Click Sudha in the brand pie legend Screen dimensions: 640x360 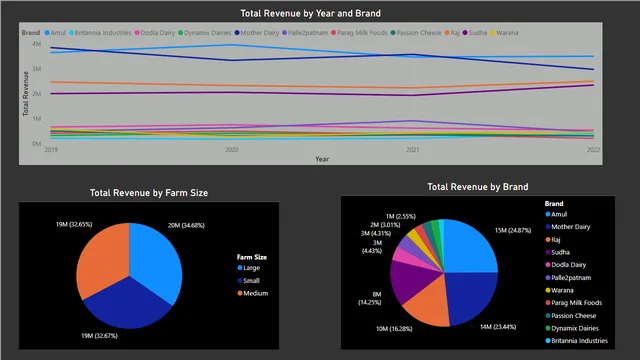coord(557,252)
